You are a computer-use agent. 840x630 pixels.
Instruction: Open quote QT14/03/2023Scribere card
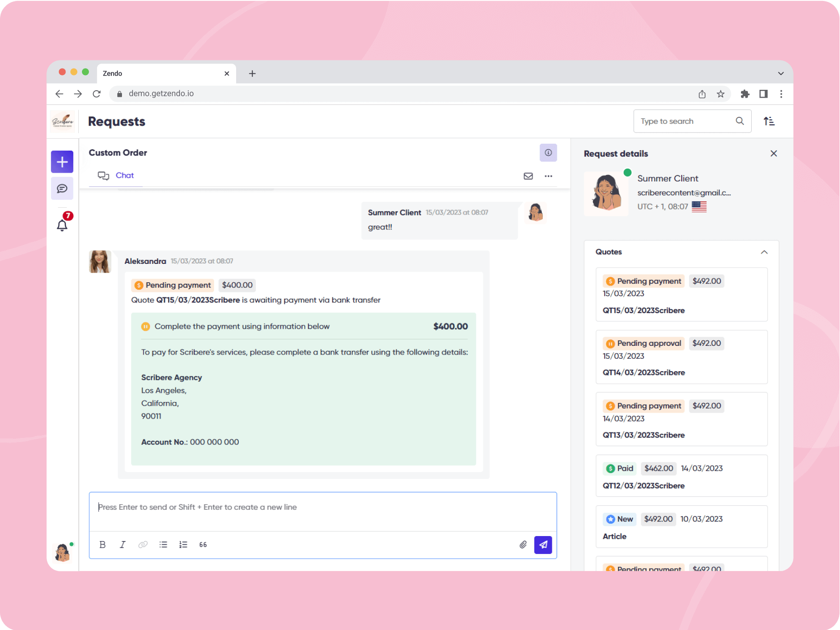pos(682,357)
